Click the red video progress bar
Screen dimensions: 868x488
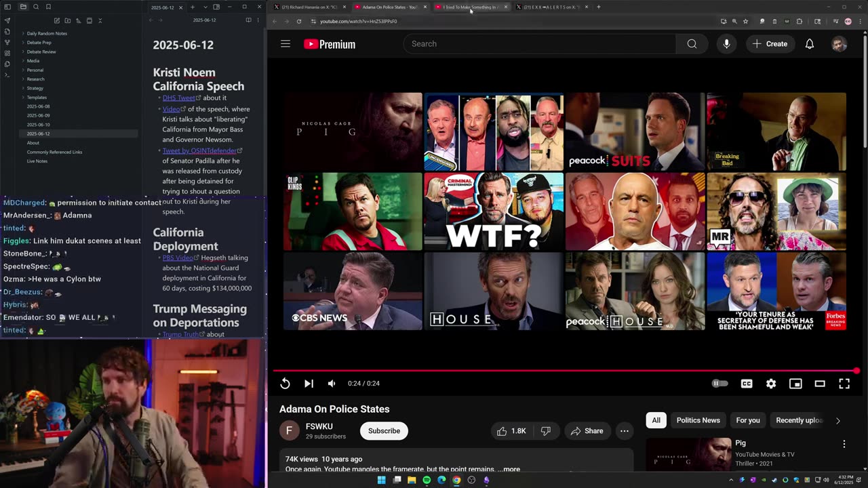tap(565, 371)
